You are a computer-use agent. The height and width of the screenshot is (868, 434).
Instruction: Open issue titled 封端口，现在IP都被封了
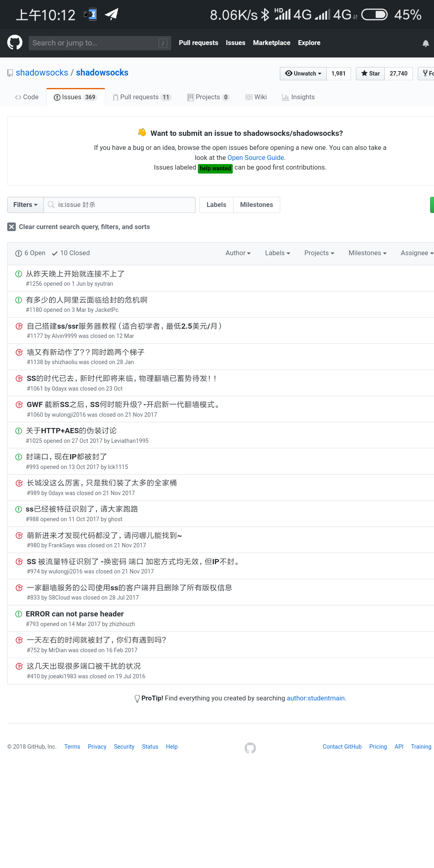pyautogui.click(x=66, y=457)
